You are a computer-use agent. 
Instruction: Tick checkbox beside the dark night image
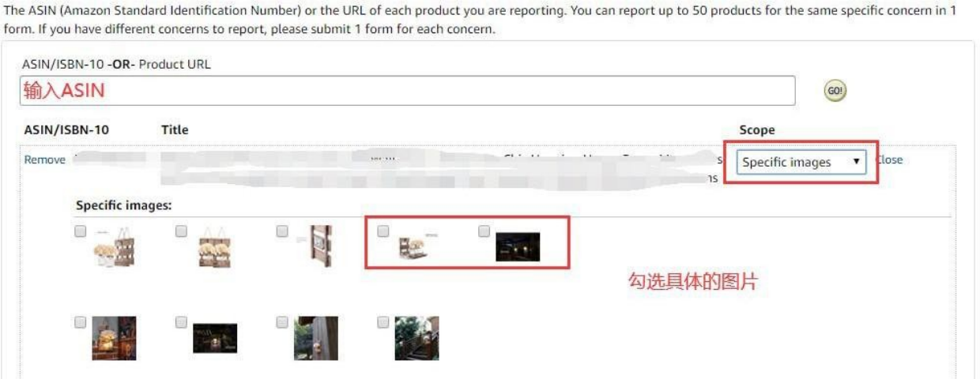point(484,231)
